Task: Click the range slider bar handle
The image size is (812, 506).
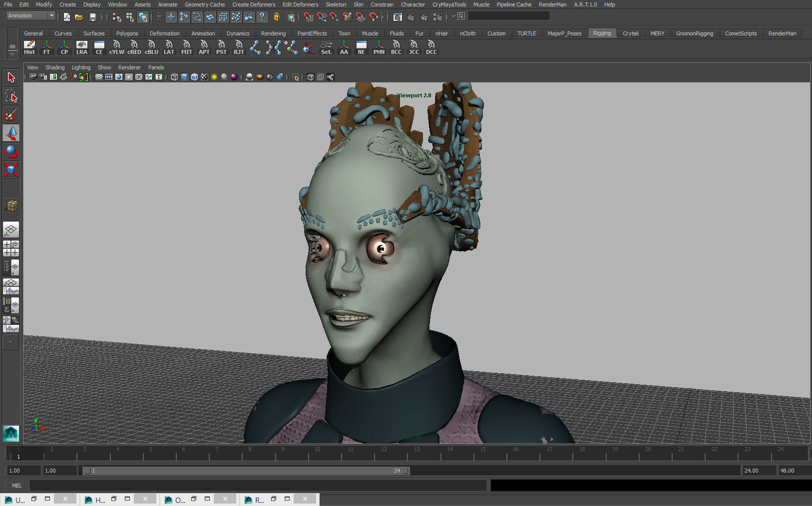Action: pos(246,471)
